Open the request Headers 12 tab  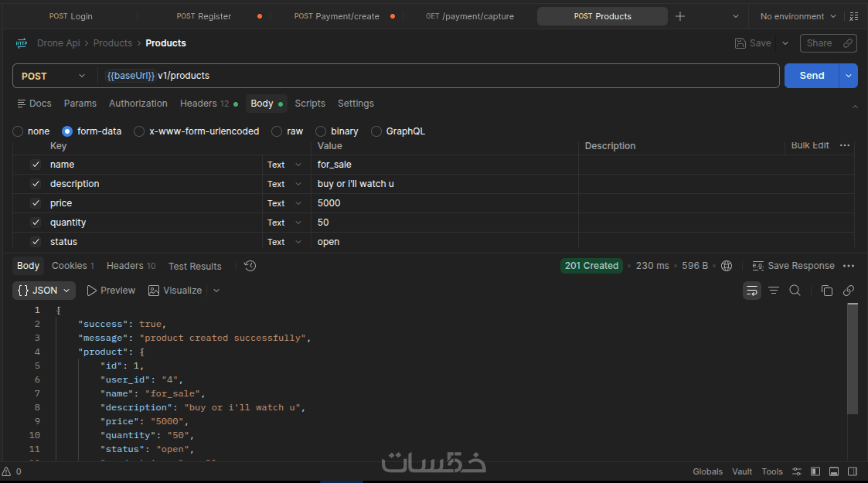[x=209, y=104]
